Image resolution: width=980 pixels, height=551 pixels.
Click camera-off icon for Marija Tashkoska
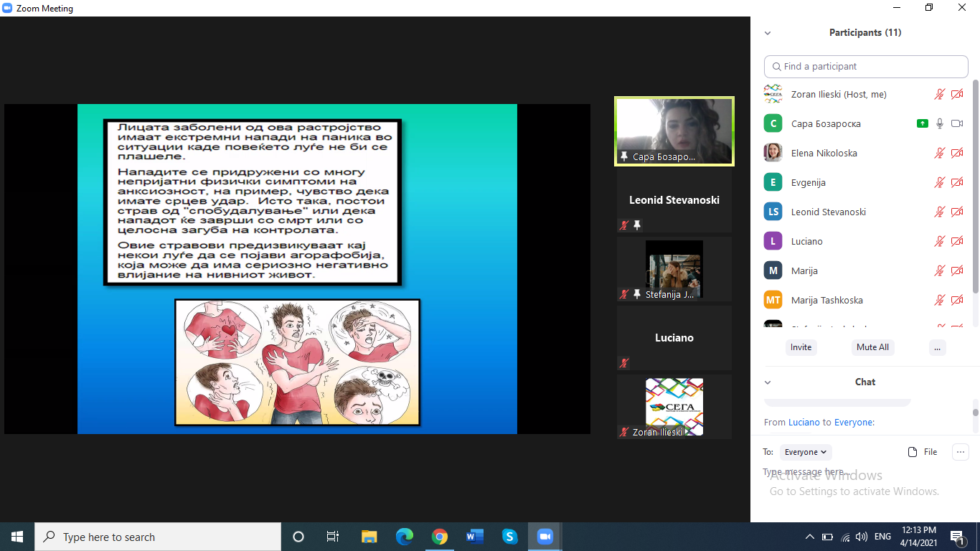point(957,300)
